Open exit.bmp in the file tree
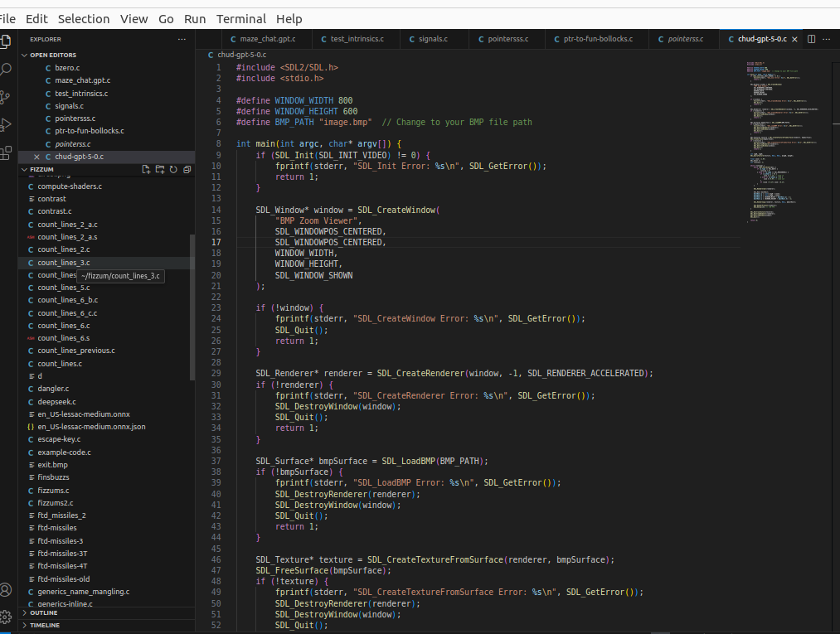840x634 pixels. (106, 465)
